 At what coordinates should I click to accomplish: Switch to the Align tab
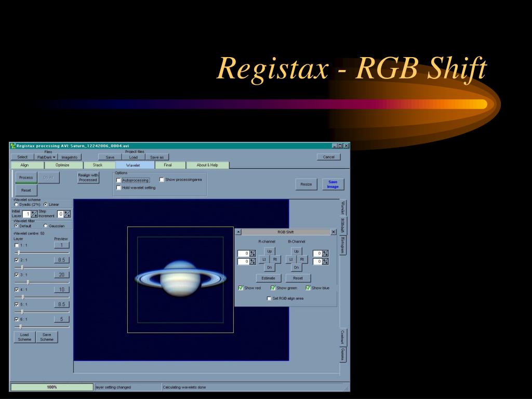click(27, 165)
